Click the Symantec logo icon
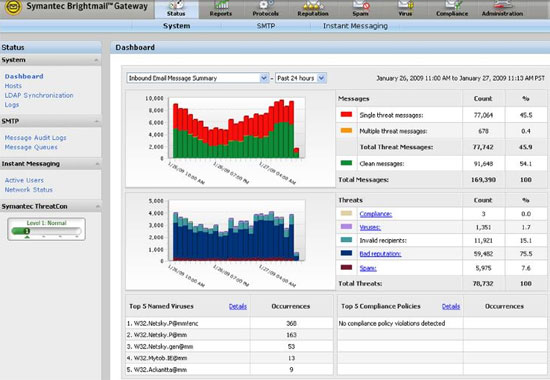This screenshot has height=380, width=550. point(13,7)
